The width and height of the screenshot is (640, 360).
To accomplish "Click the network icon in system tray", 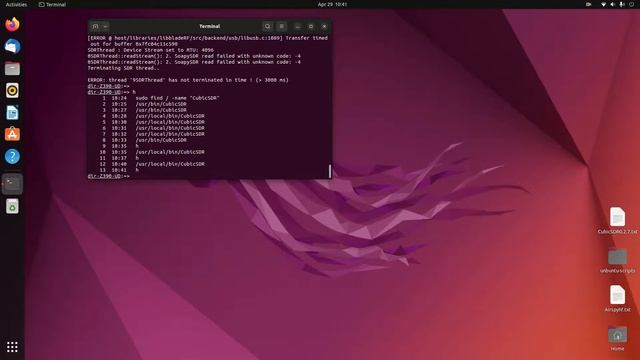I will [603, 4].
